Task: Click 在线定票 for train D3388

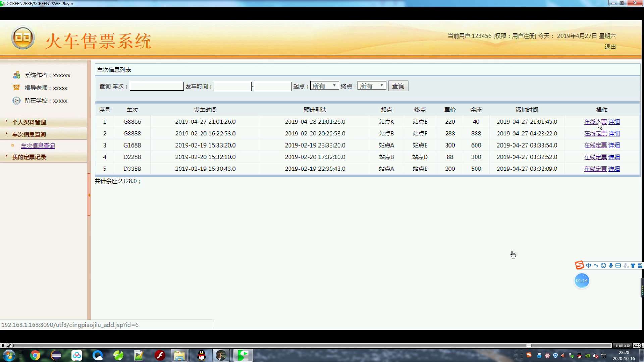Action: (x=595, y=169)
